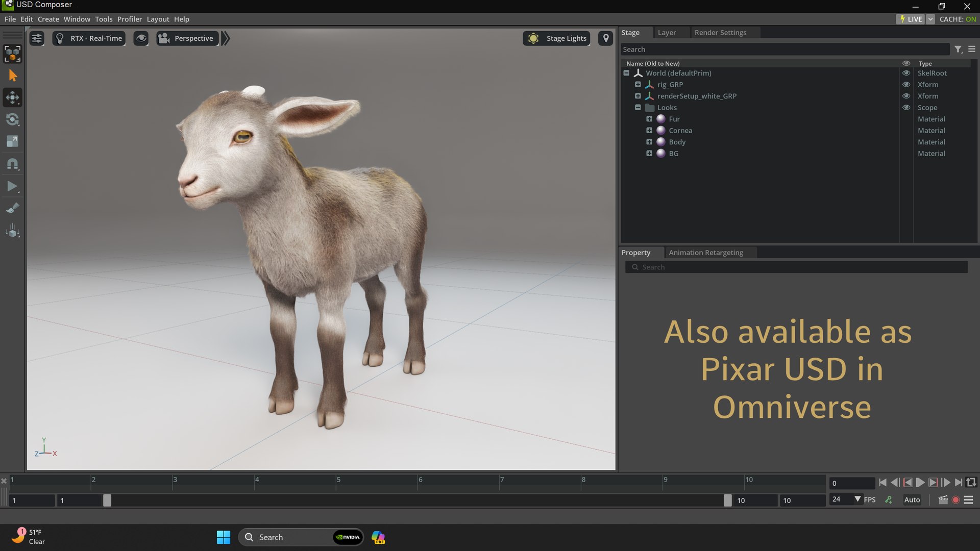
Task: Hide the renderSetup_white_GRP prim
Action: point(906,96)
